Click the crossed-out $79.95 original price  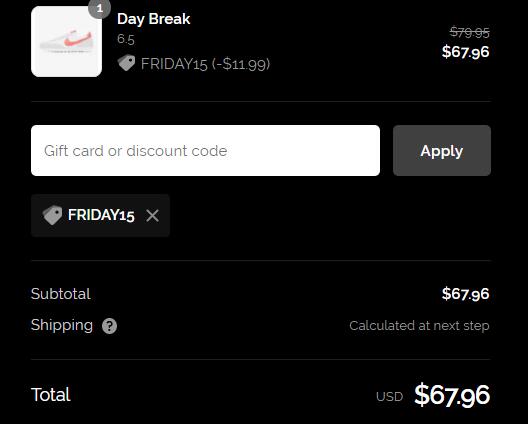[x=470, y=32]
